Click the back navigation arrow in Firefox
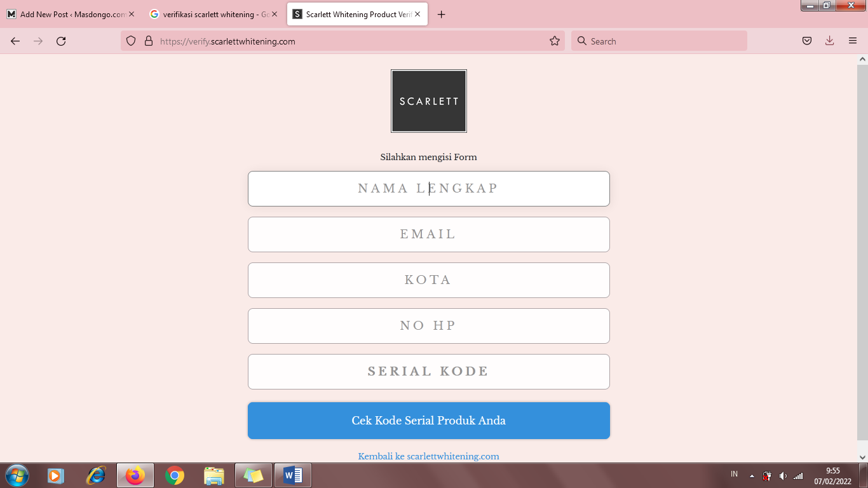Screen dimensions: 868x488 coord(15,40)
